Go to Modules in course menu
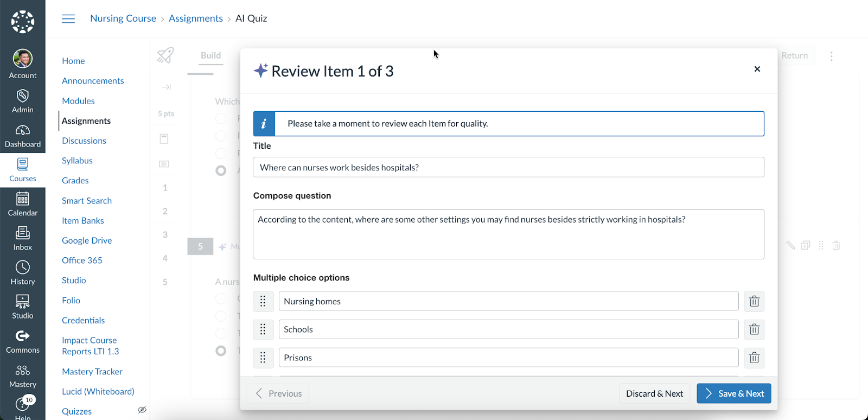 pyautogui.click(x=78, y=101)
